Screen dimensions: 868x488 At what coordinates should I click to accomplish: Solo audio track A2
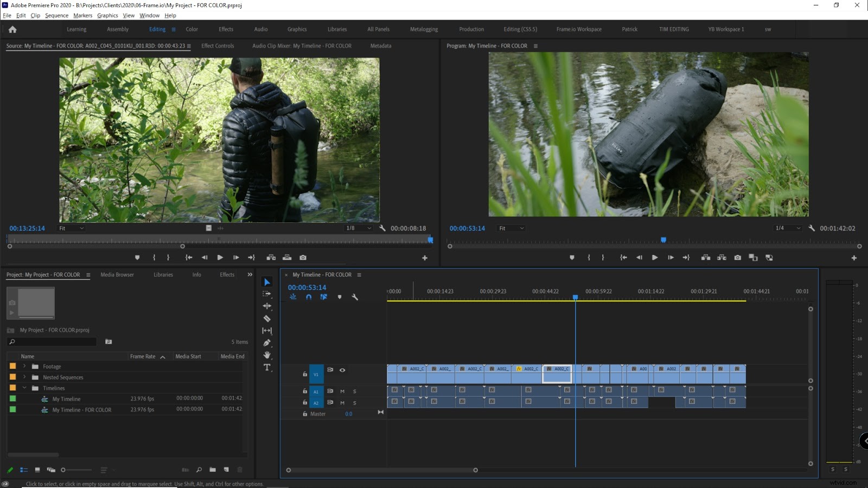click(354, 403)
